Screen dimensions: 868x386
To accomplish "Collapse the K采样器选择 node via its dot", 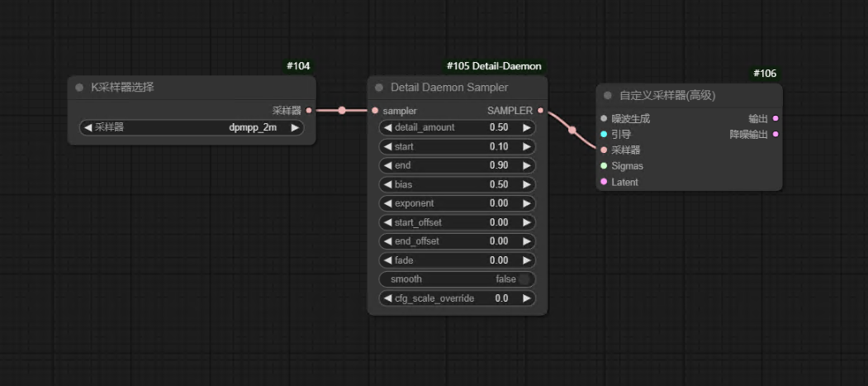I will (79, 88).
